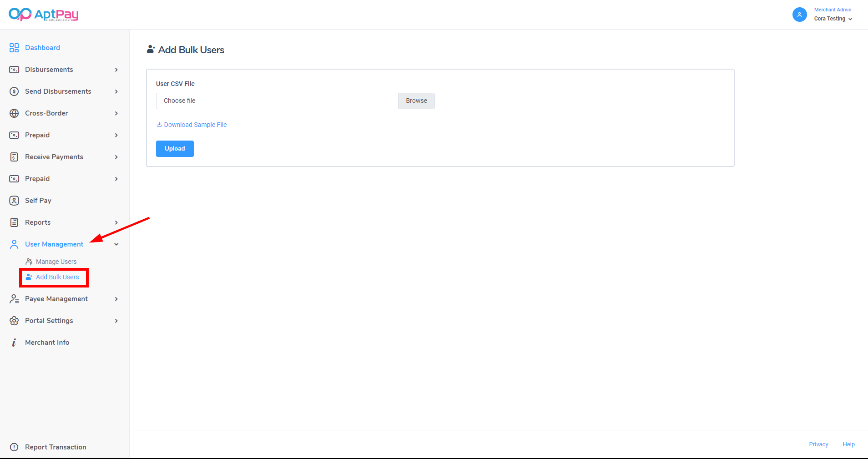Screen dimensions: 868x459
Task: Click the Portal Settings gear icon
Action: (x=14, y=321)
